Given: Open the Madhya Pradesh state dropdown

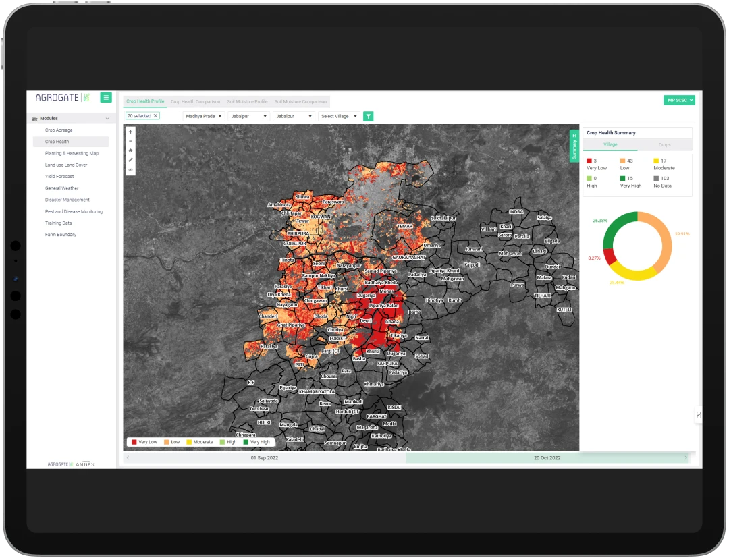Looking at the screenshot, I should 204,116.
